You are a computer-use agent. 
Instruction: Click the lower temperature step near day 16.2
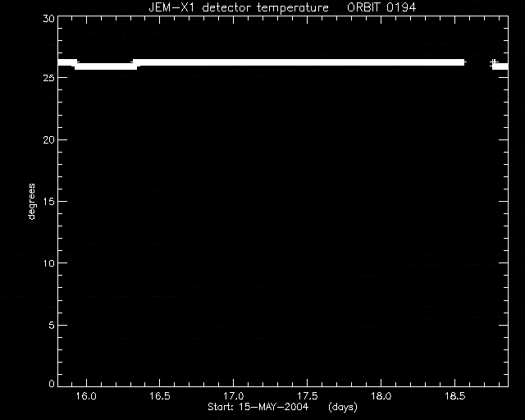(106, 66)
